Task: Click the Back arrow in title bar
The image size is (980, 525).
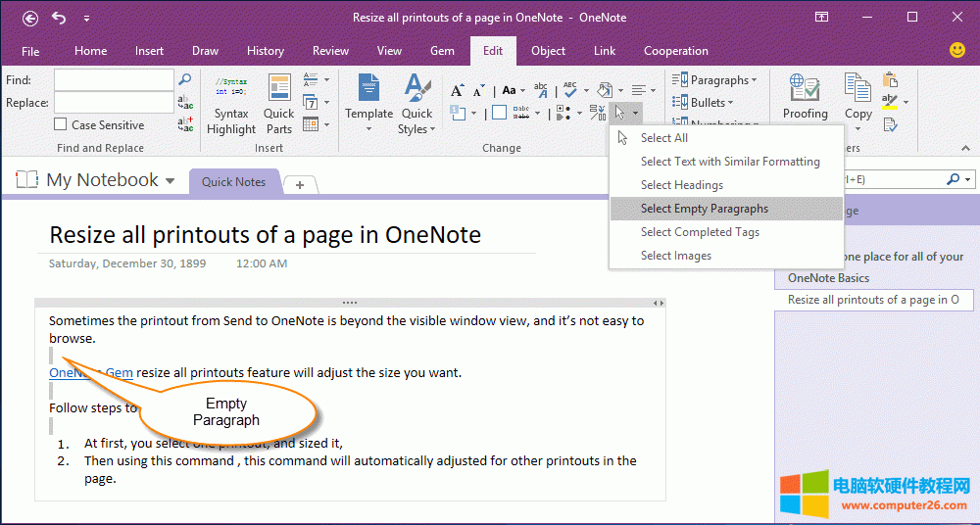Action: (30, 18)
